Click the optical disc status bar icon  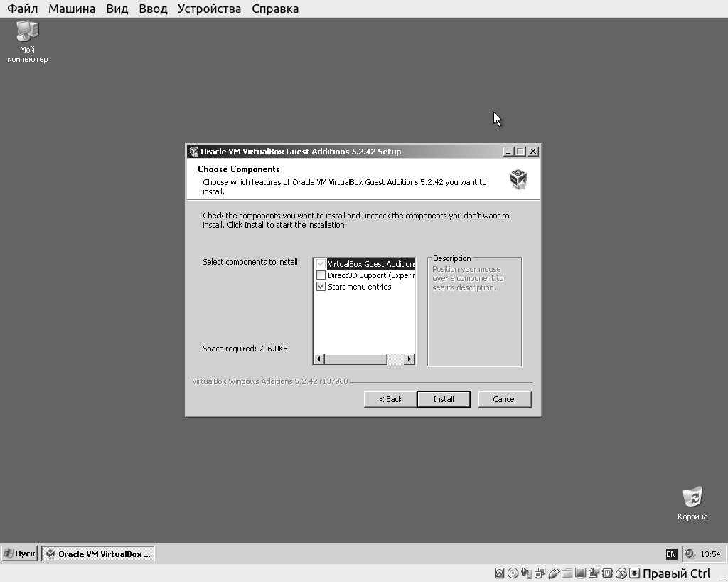513,573
